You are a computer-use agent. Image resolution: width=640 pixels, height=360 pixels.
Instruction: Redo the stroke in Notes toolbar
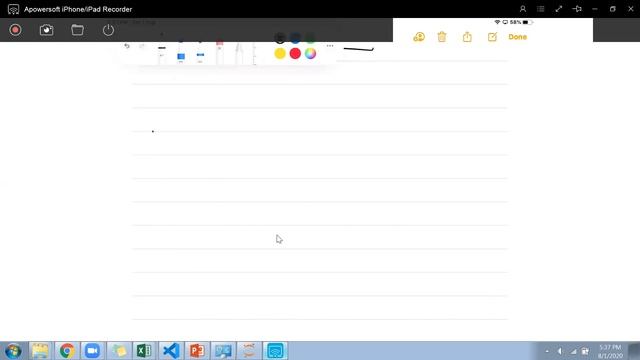142,46
